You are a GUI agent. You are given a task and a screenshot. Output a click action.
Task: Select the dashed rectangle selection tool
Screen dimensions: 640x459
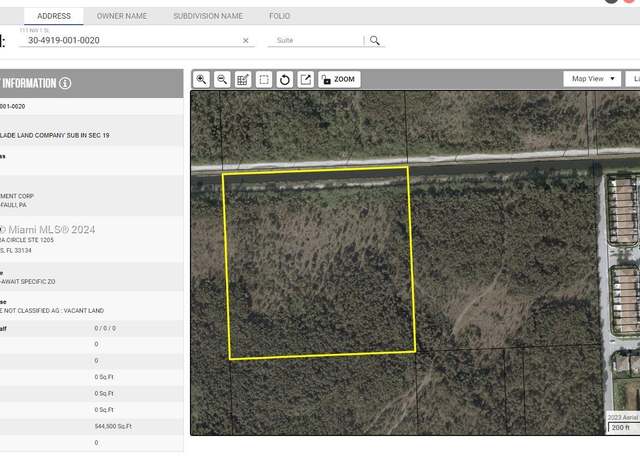[264, 79]
